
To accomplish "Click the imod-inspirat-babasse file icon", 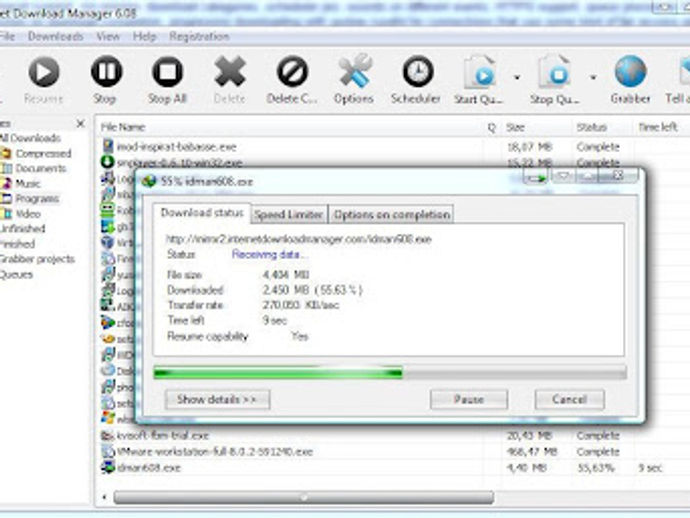I will coord(108,146).
